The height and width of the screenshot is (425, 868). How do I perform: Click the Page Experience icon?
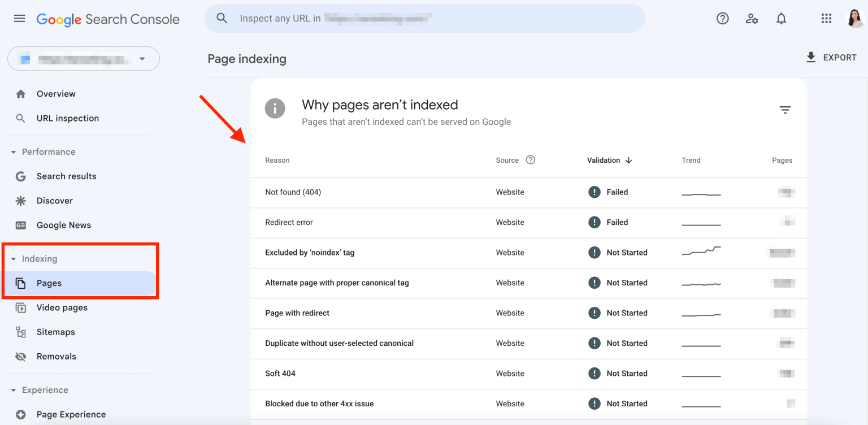[x=21, y=414]
